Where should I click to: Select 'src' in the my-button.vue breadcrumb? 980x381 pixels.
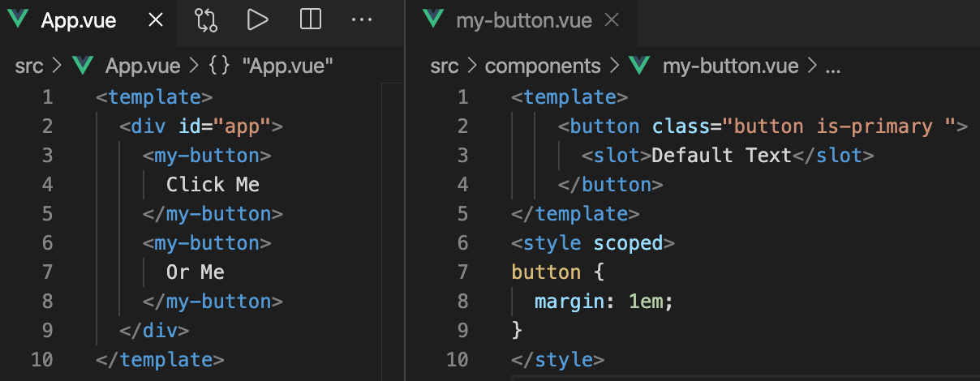[x=445, y=66]
